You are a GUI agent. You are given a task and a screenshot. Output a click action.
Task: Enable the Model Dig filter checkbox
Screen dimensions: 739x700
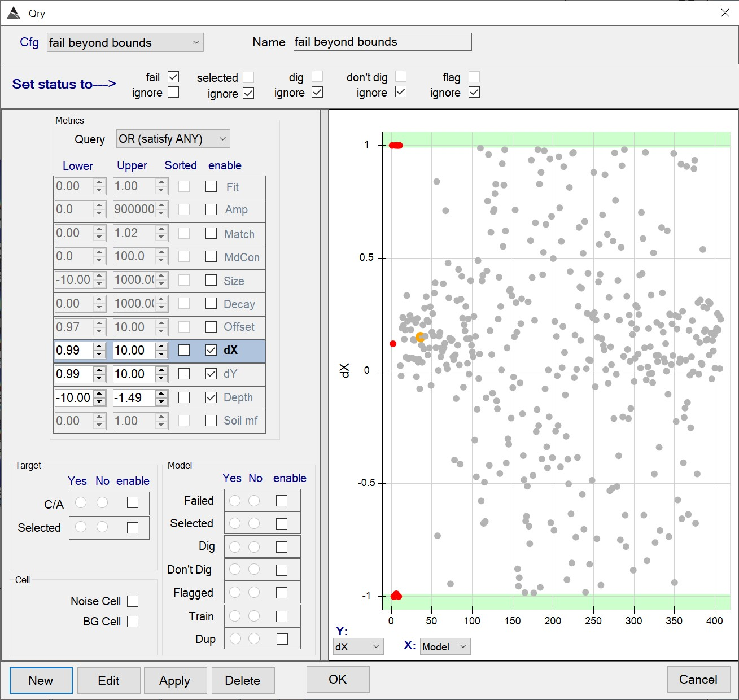pos(282,546)
